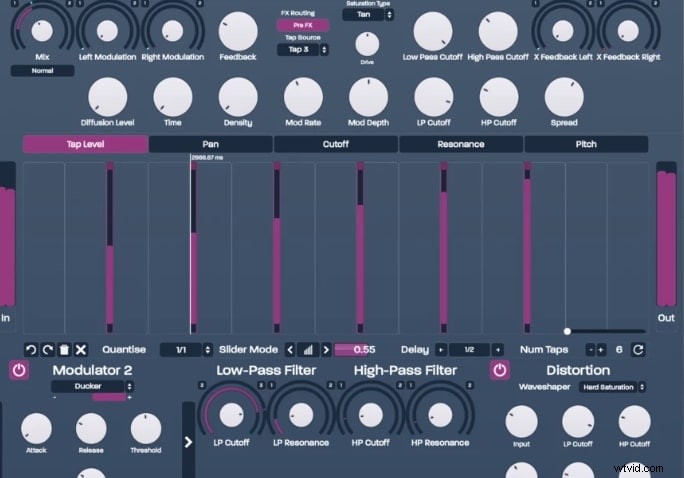The width and height of the screenshot is (684, 478).
Task: Click the Slider Mode previous arrow
Action: [x=290, y=350]
